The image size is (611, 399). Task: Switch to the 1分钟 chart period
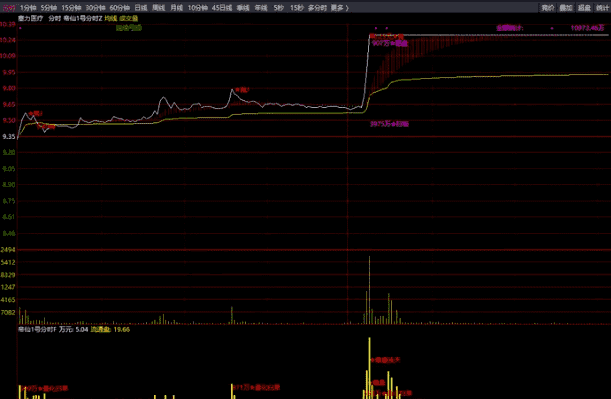(x=28, y=8)
